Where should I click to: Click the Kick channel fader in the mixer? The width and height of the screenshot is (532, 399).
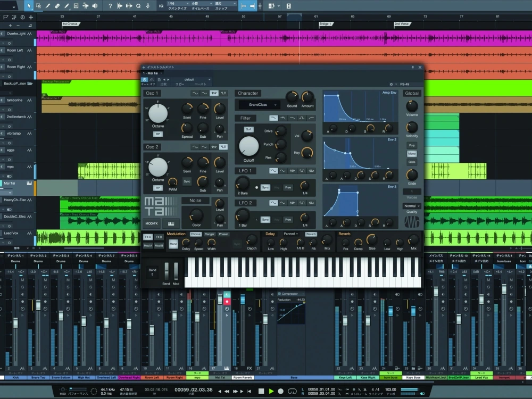[15, 323]
